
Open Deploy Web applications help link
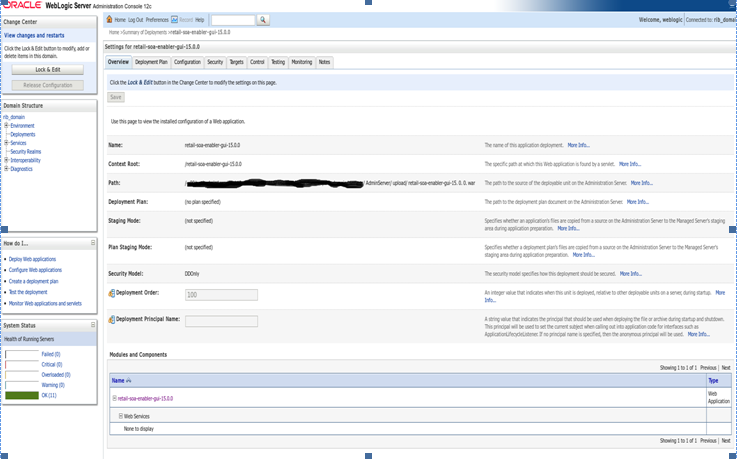32,259
